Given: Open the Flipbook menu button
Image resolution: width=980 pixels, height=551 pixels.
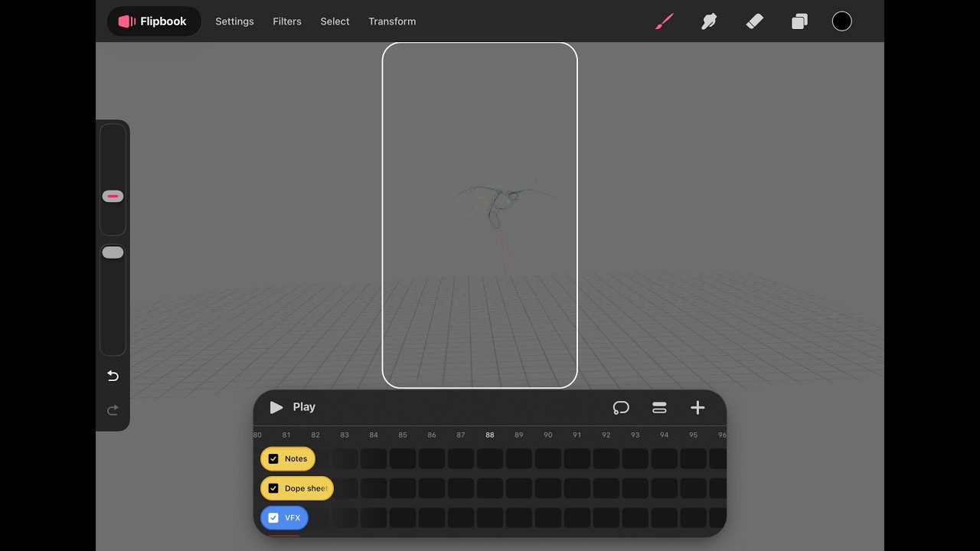Looking at the screenshot, I should (153, 21).
